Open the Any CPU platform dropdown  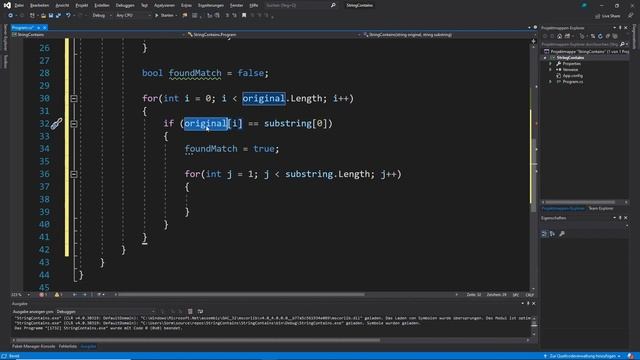[133, 16]
